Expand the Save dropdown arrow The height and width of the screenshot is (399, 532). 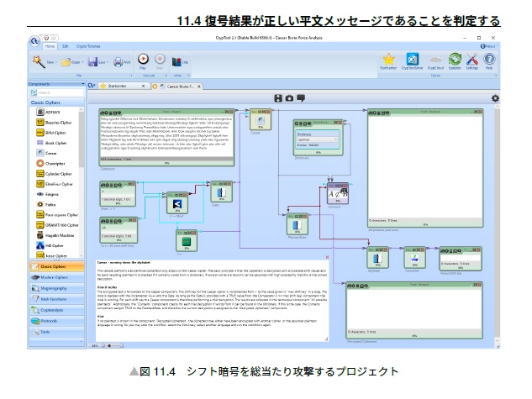click(108, 62)
